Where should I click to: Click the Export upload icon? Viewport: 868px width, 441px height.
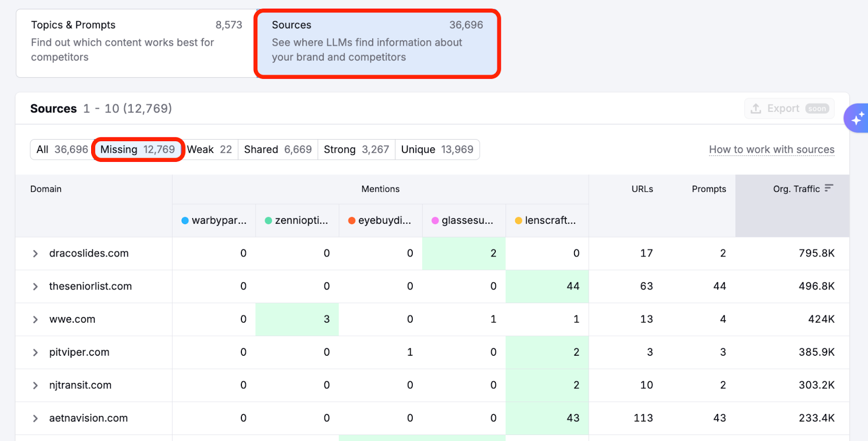(x=756, y=109)
